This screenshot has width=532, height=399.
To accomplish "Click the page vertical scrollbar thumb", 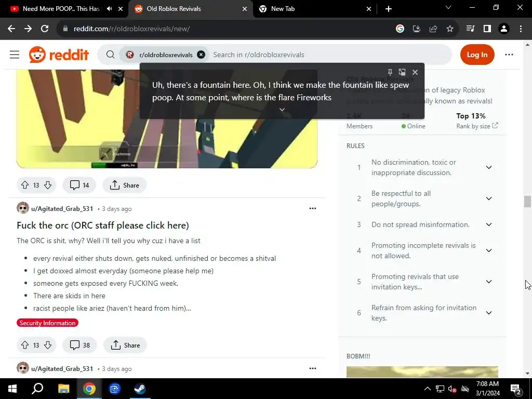I will coord(527,201).
